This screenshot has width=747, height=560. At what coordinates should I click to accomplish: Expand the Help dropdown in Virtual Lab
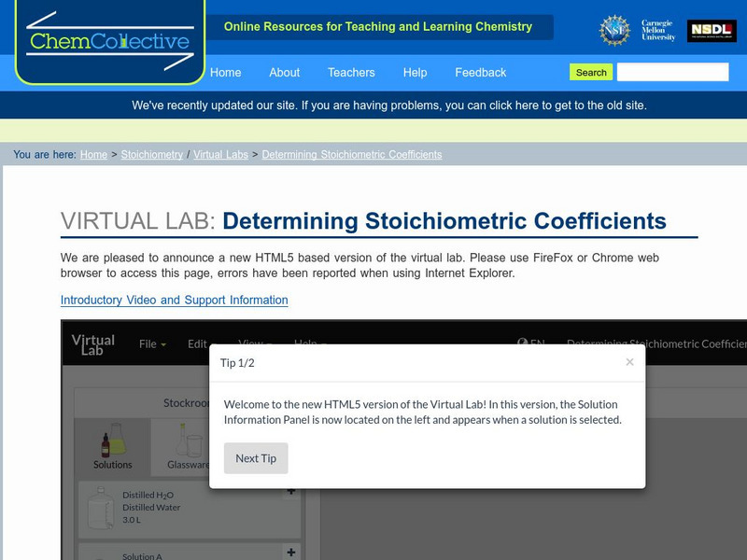pos(308,343)
